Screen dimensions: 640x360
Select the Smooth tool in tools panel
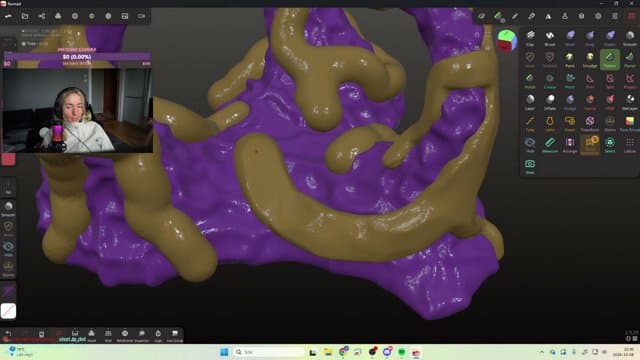pyautogui.click(x=630, y=38)
